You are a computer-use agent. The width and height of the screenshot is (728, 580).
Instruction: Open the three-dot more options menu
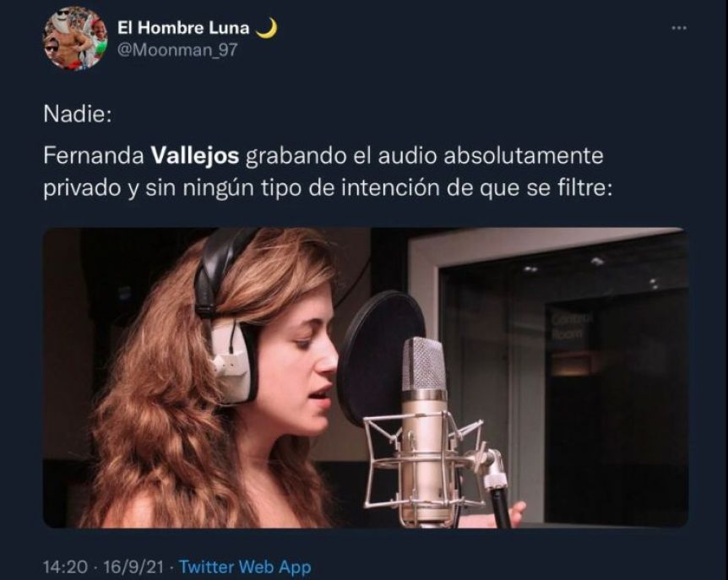point(679,28)
